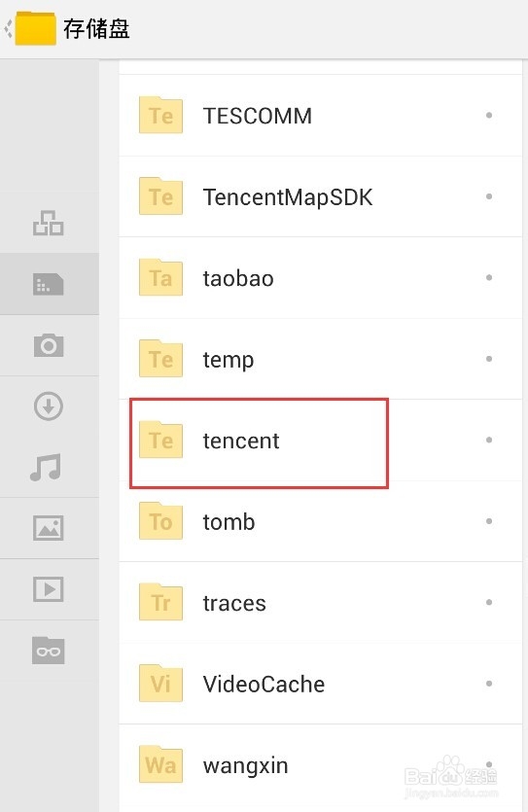Open the music category icon
Screen dimensions: 528x812
[x=46, y=467]
